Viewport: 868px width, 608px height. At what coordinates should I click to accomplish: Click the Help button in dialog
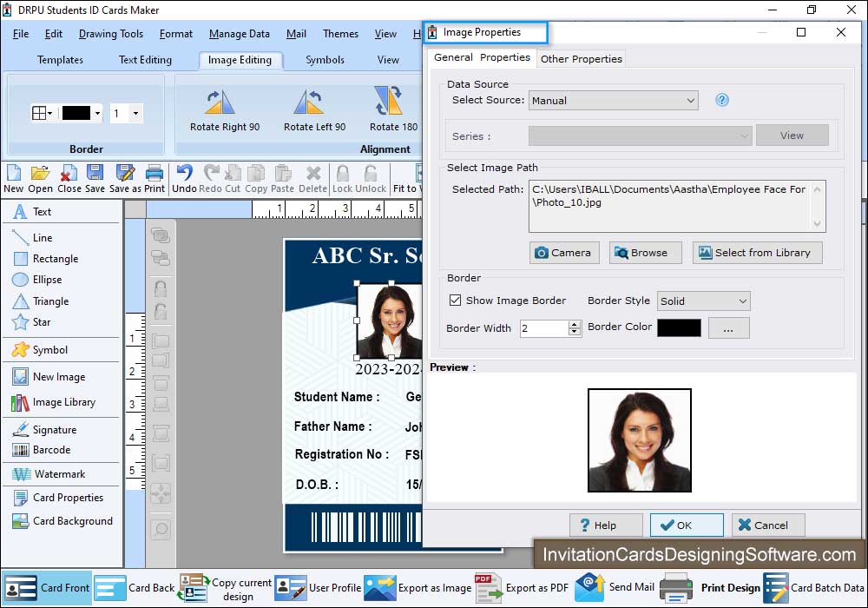tap(606, 525)
